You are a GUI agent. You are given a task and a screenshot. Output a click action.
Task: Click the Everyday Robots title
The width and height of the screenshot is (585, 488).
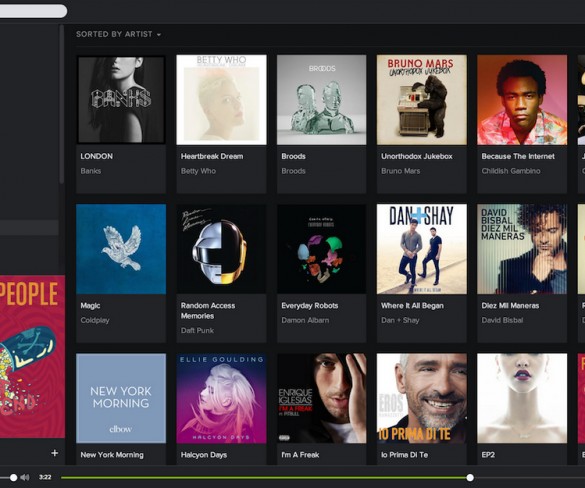coord(310,306)
